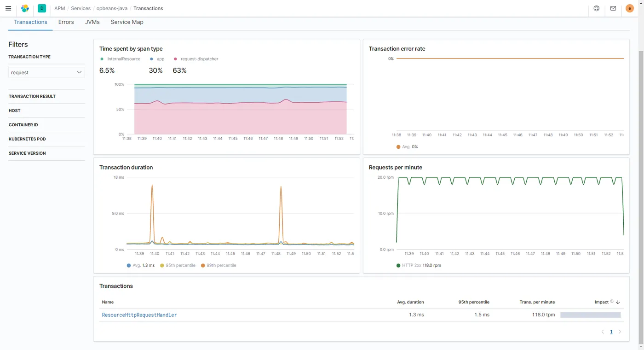The image size is (644, 350).
Task: Open the mail newsfeed icon
Action: (613, 8)
